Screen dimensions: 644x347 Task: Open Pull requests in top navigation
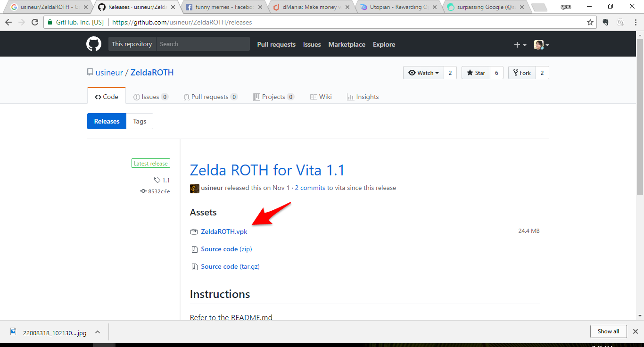pos(276,44)
